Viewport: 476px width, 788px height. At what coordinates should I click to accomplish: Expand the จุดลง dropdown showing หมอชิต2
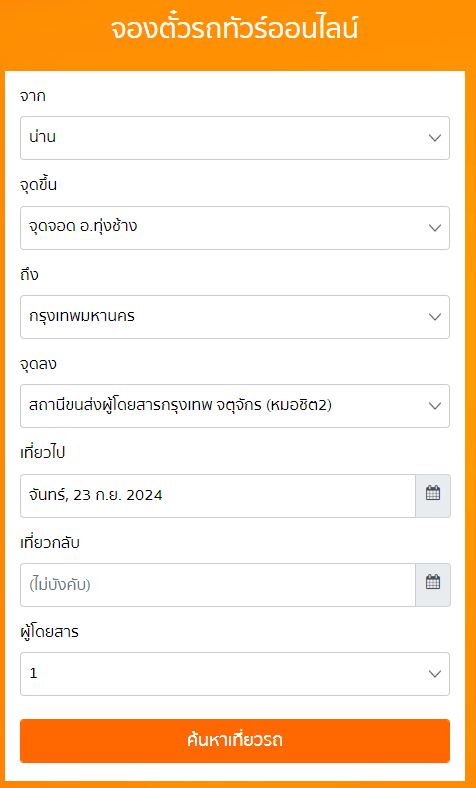[235, 406]
